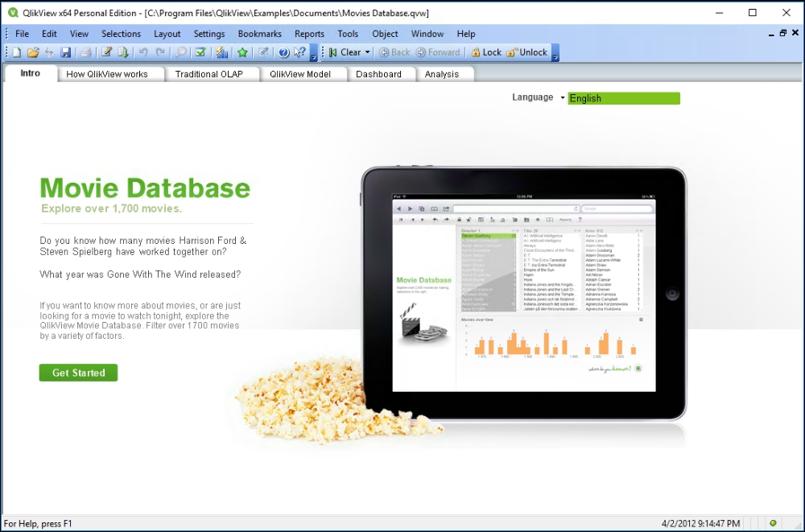The width and height of the screenshot is (805, 532).
Task: Activate the context help pointer icon
Action: (299, 52)
